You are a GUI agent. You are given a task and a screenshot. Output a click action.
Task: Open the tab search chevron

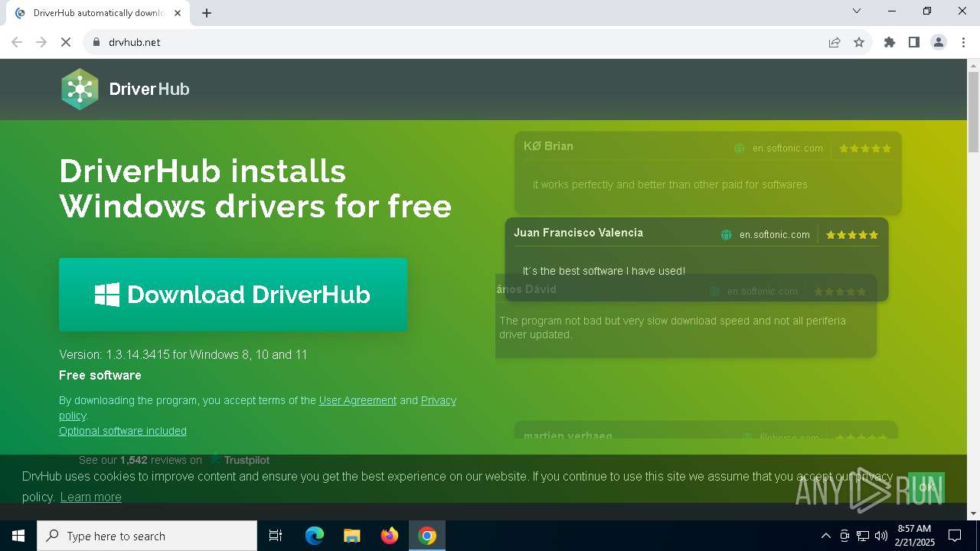point(857,11)
